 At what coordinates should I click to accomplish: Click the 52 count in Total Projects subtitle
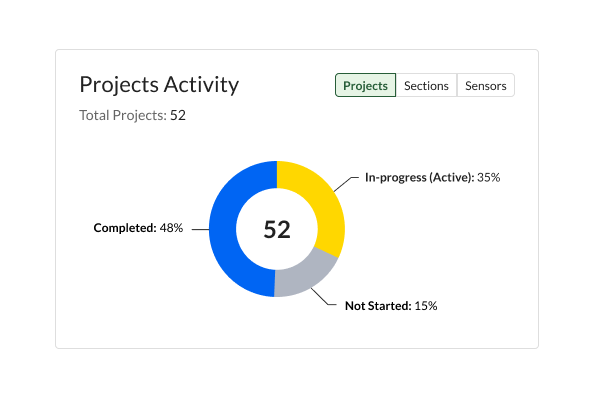point(178,115)
